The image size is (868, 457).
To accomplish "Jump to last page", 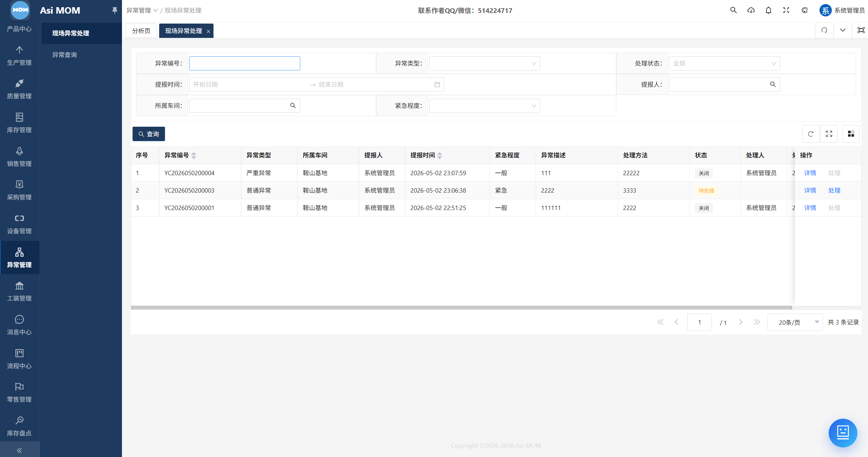I will click(757, 322).
